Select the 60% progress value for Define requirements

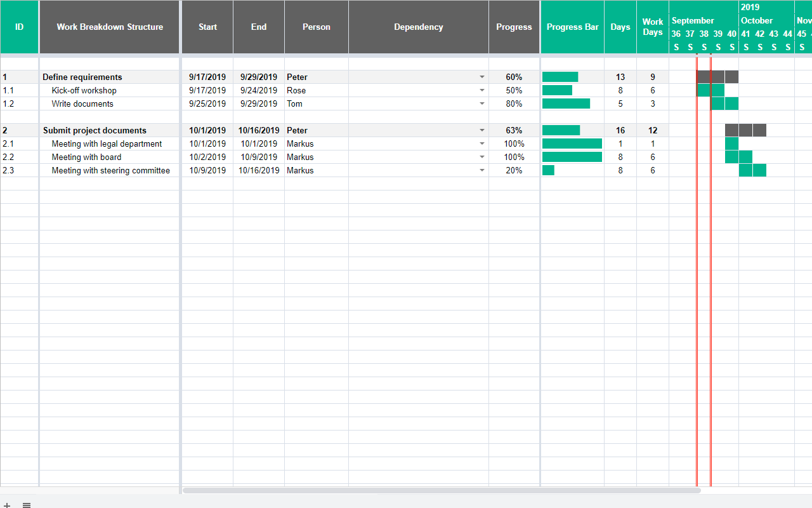(x=514, y=77)
